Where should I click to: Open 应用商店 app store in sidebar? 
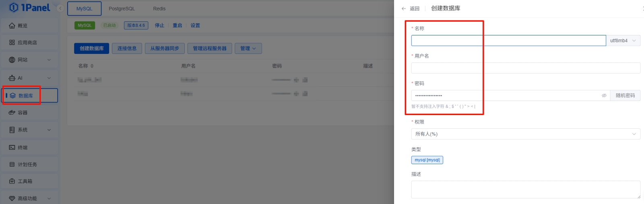coord(27,43)
